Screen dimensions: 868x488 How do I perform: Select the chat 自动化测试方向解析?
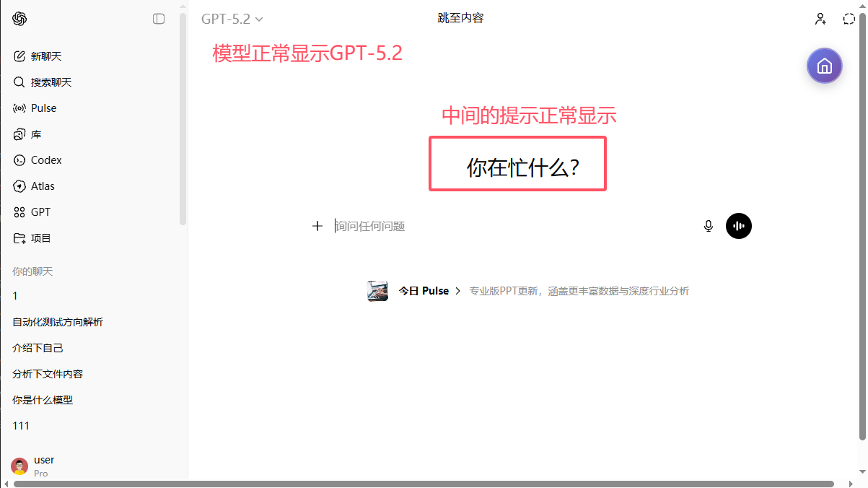[x=57, y=321]
